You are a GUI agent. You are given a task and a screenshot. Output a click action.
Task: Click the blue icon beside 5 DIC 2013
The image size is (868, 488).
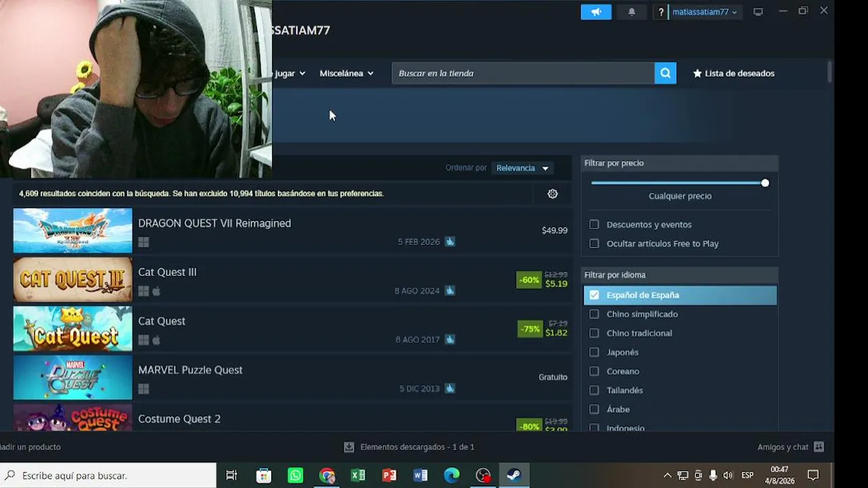(450, 388)
